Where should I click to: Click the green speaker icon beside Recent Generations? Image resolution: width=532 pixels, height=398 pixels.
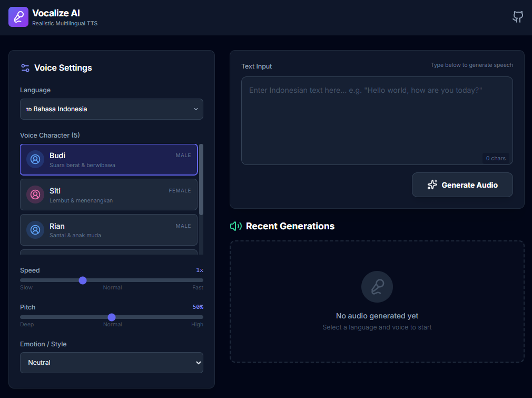click(x=236, y=226)
